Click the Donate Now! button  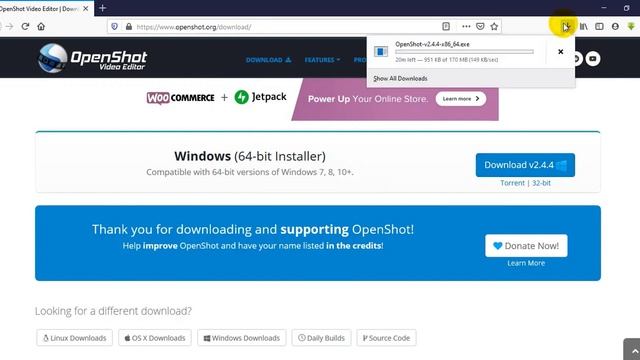coord(526,246)
